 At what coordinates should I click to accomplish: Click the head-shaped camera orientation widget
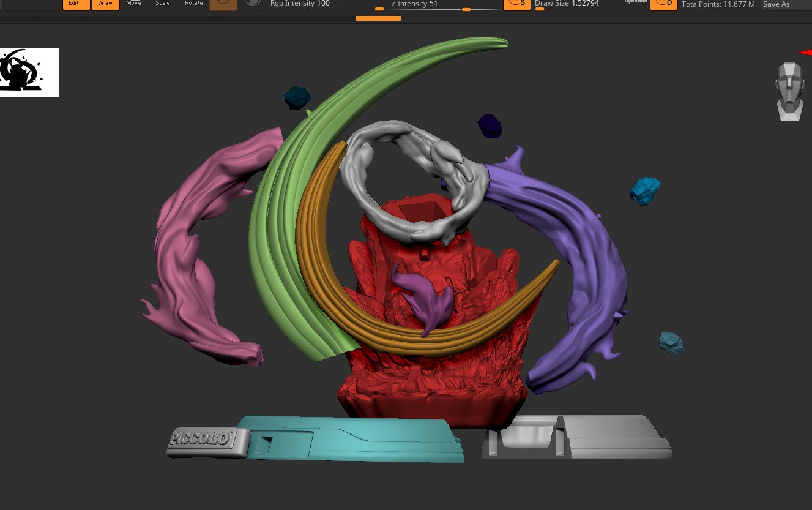(789, 91)
